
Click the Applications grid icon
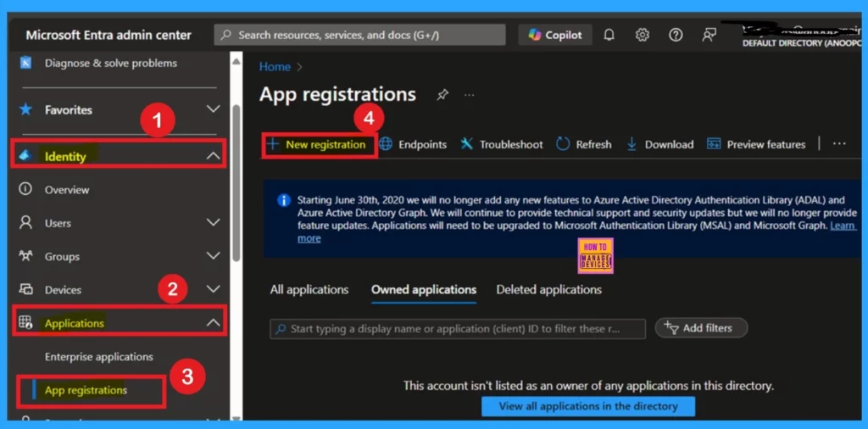25,322
